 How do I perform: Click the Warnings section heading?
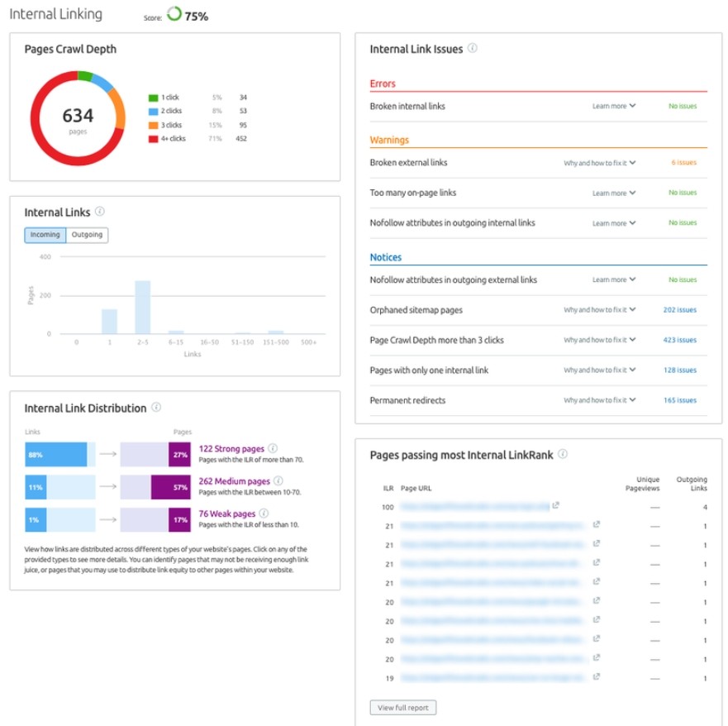click(389, 140)
